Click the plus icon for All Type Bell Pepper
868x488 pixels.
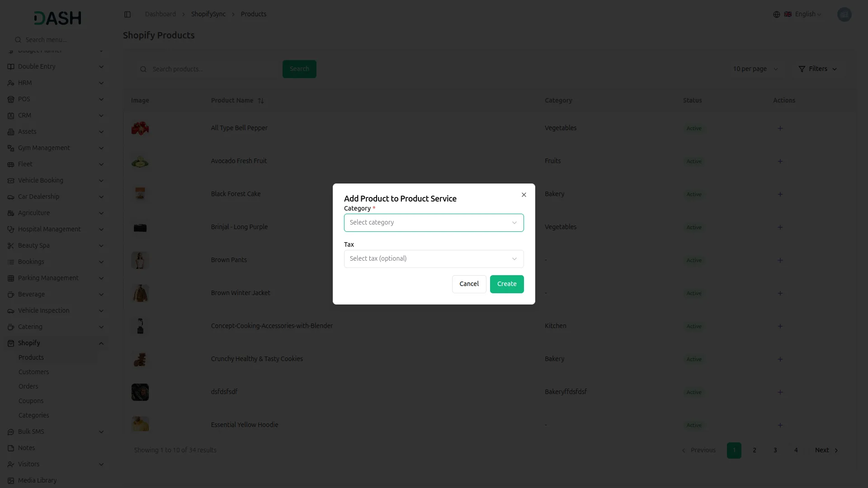pyautogui.click(x=780, y=128)
